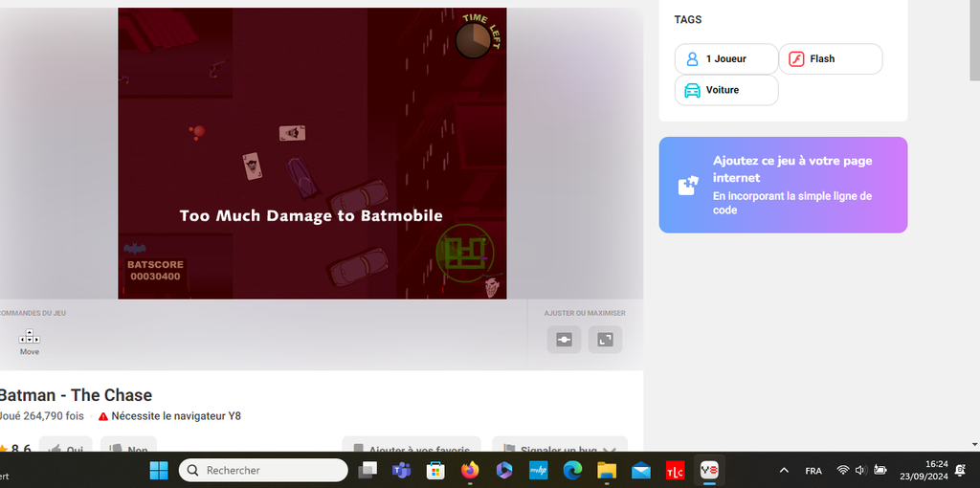This screenshot has height=488, width=980.
Task: Click the adjust game size button
Action: click(x=564, y=340)
